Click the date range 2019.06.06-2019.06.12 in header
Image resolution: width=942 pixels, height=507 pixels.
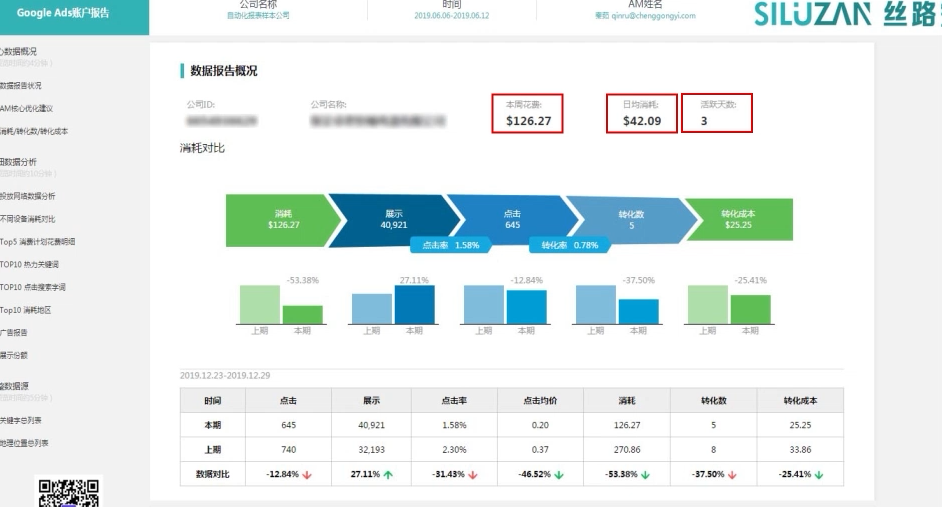452,16
